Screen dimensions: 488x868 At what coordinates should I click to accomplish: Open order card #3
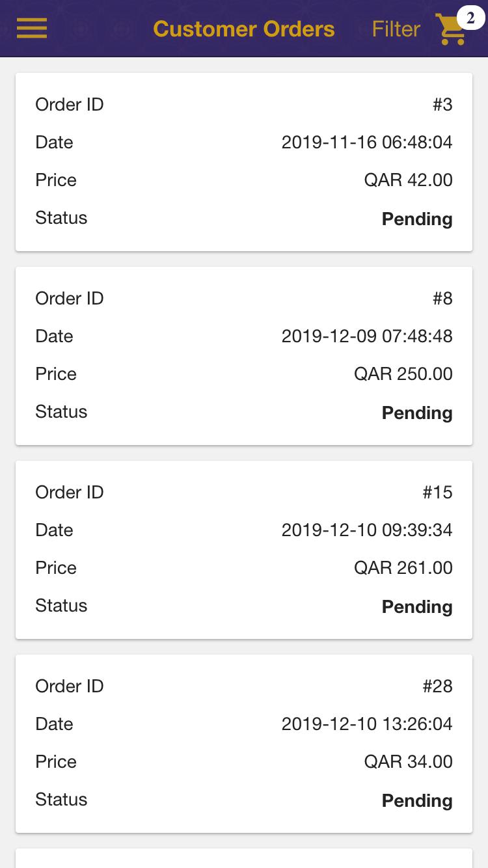coord(244,162)
